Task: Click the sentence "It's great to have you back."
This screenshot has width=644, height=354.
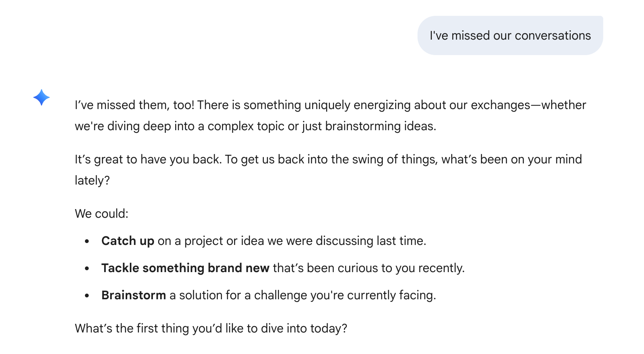Action: (148, 159)
